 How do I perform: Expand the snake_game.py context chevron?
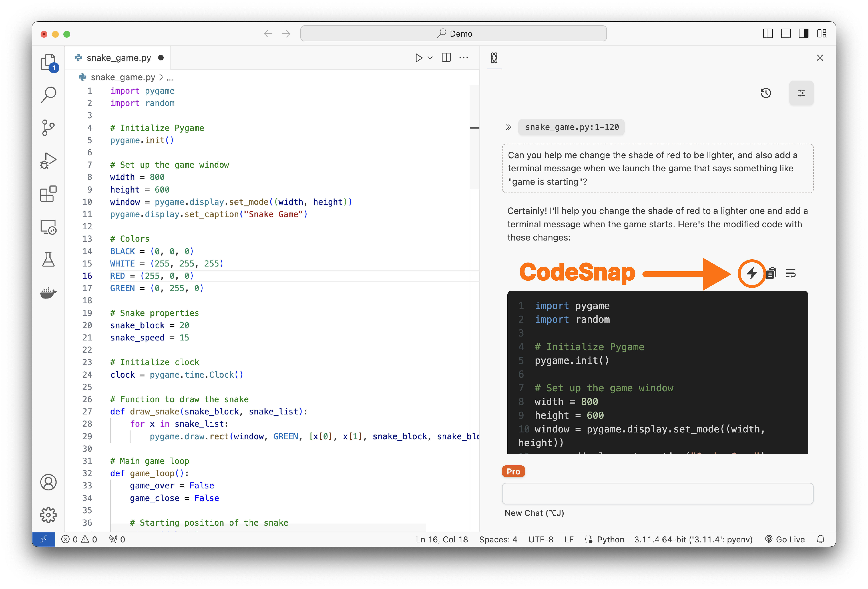[x=508, y=127]
